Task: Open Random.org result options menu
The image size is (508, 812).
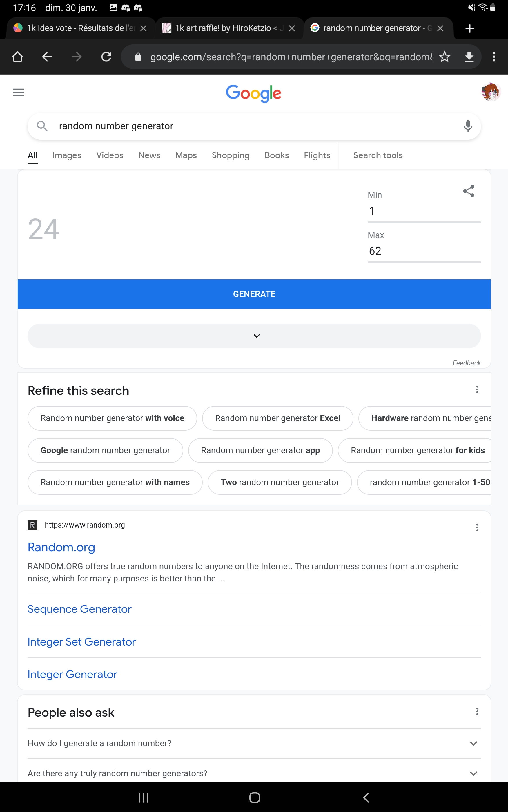Action: (477, 528)
